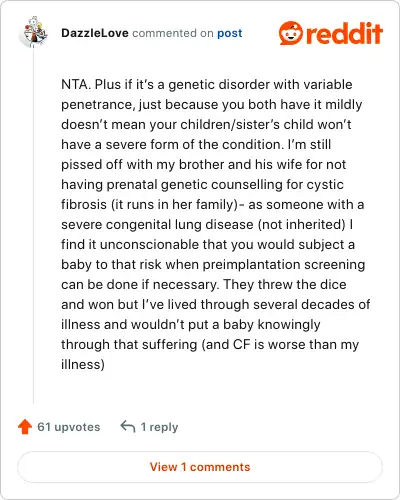Screen dimensions: 400x500
Task: Click the "1 reply" label
Action: pos(159,427)
